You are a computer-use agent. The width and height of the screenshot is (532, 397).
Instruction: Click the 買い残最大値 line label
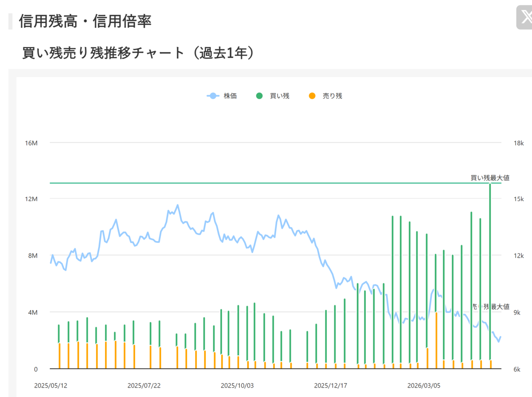(490, 178)
